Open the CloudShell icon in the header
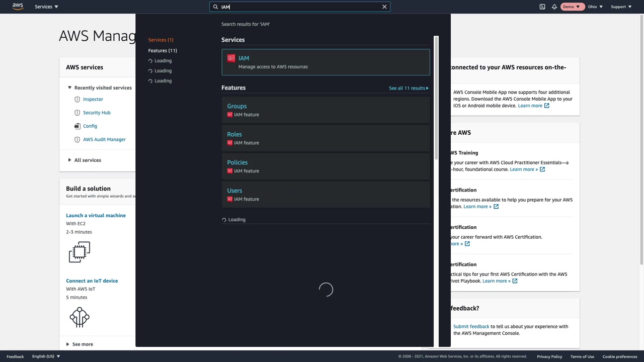This screenshot has height=362, width=644. [x=542, y=7]
